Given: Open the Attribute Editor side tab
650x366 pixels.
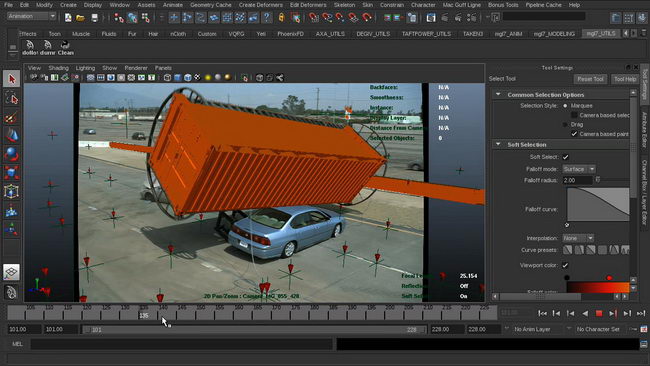Looking at the screenshot, I should coord(644,129).
